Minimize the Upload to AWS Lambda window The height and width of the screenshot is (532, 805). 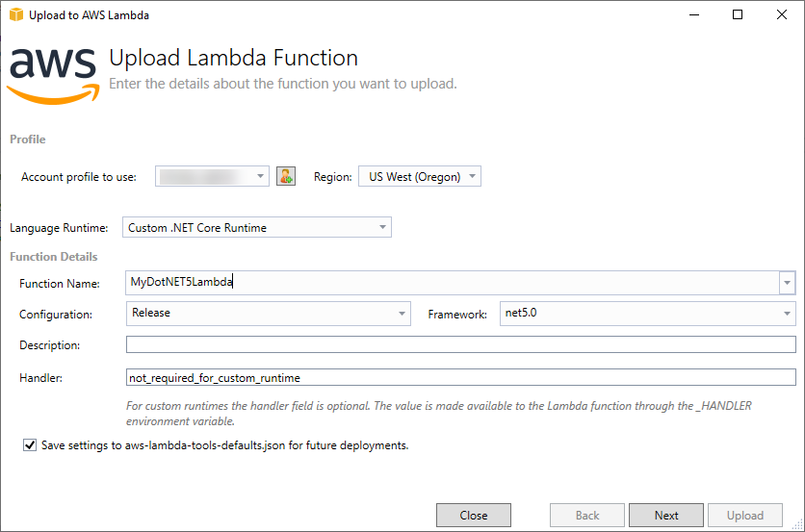(x=694, y=14)
